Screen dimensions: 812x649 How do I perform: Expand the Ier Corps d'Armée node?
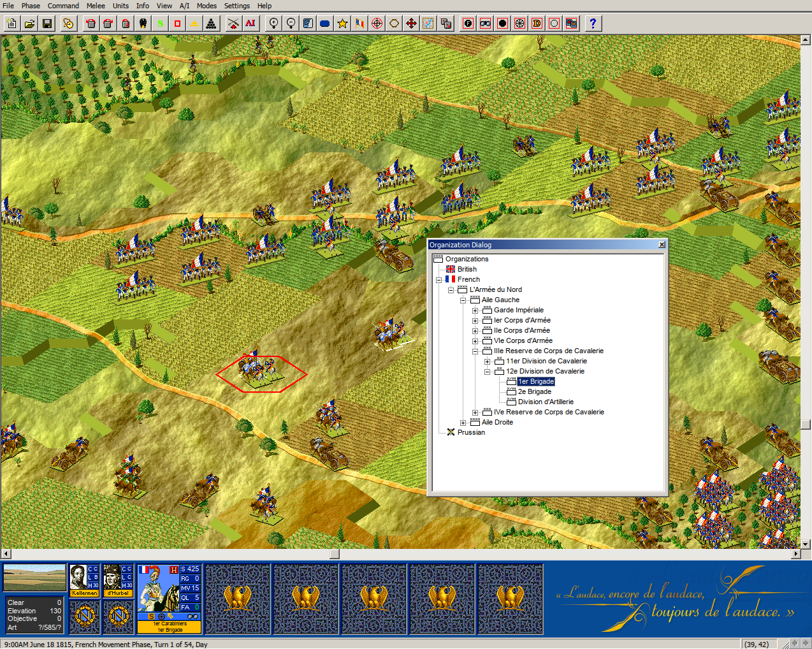tap(475, 321)
